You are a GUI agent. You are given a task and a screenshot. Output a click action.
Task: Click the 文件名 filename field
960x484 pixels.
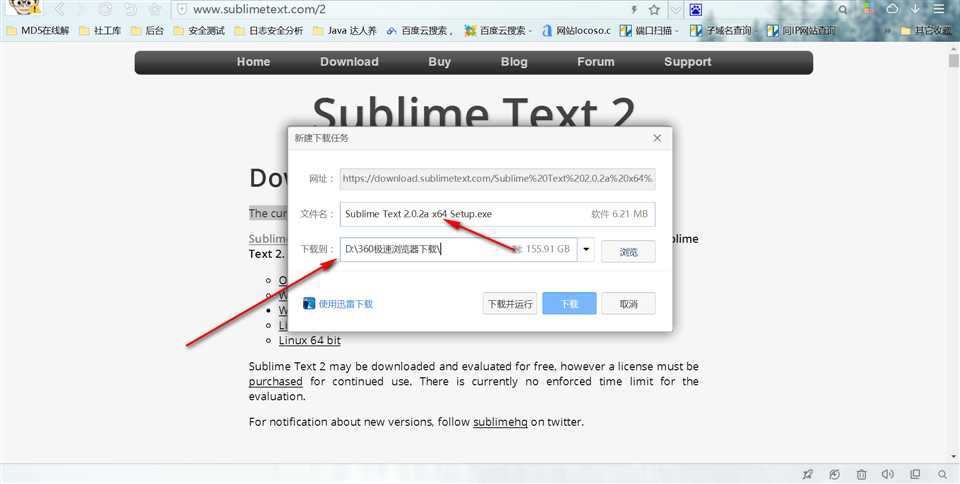(x=497, y=214)
